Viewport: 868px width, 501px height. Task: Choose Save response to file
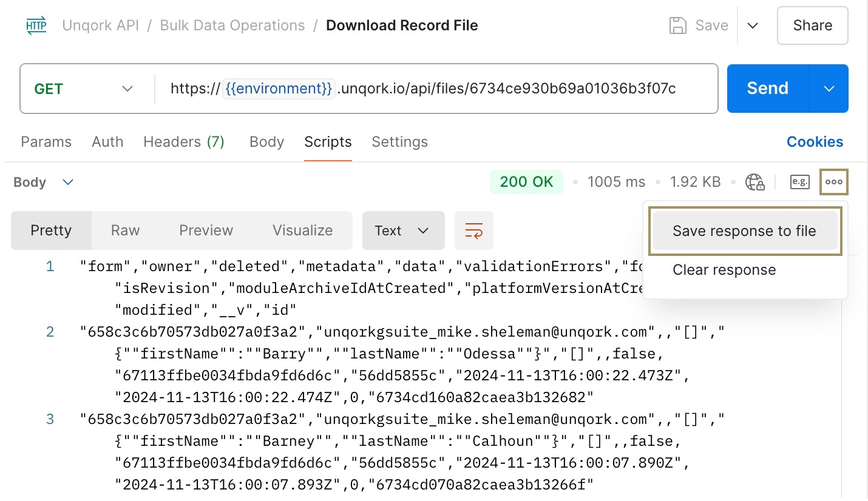pyautogui.click(x=745, y=231)
